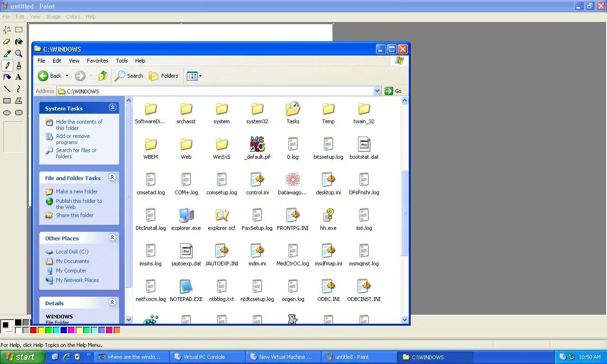Select the Airbrush spray tool
Image resolution: width=607 pixels, height=364 pixels.
(x=7, y=77)
